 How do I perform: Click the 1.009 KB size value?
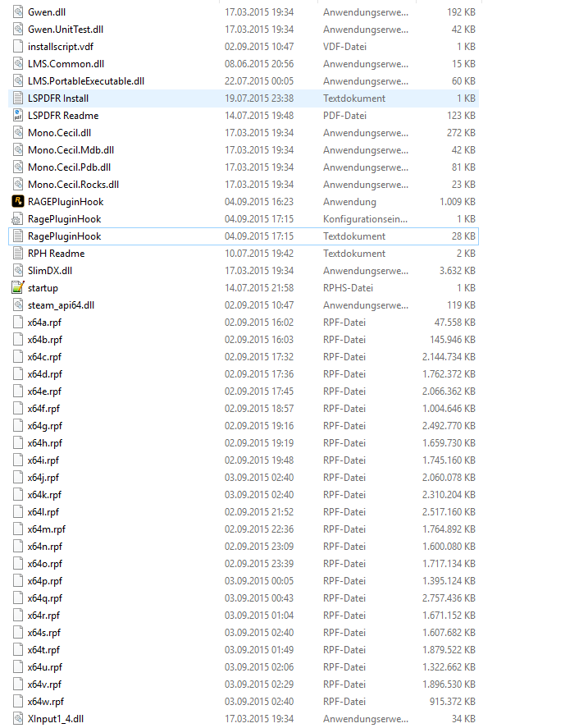457,202
